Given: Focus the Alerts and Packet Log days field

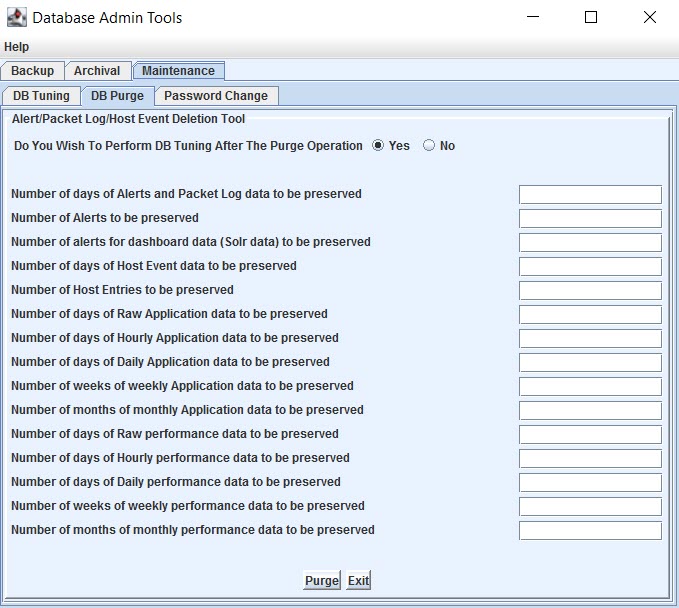Looking at the screenshot, I should (590, 194).
